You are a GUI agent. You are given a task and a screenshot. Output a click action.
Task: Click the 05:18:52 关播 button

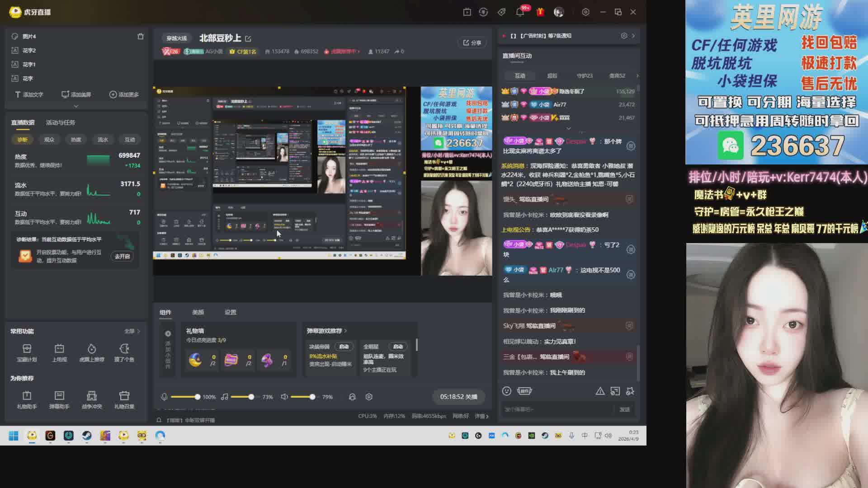coord(458,397)
